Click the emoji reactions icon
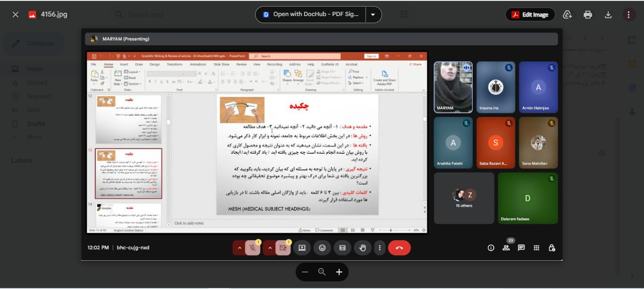Screen dimensions: 644x289 pyautogui.click(x=322, y=247)
